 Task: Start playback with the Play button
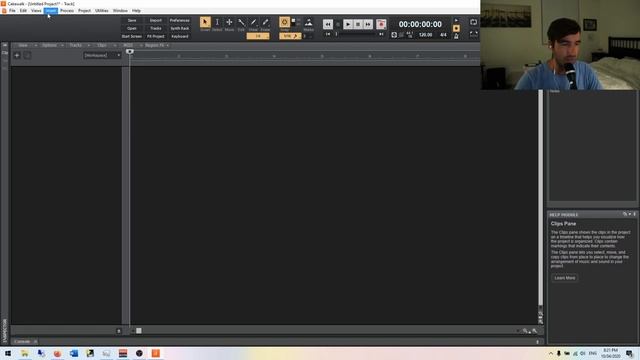click(x=348, y=24)
